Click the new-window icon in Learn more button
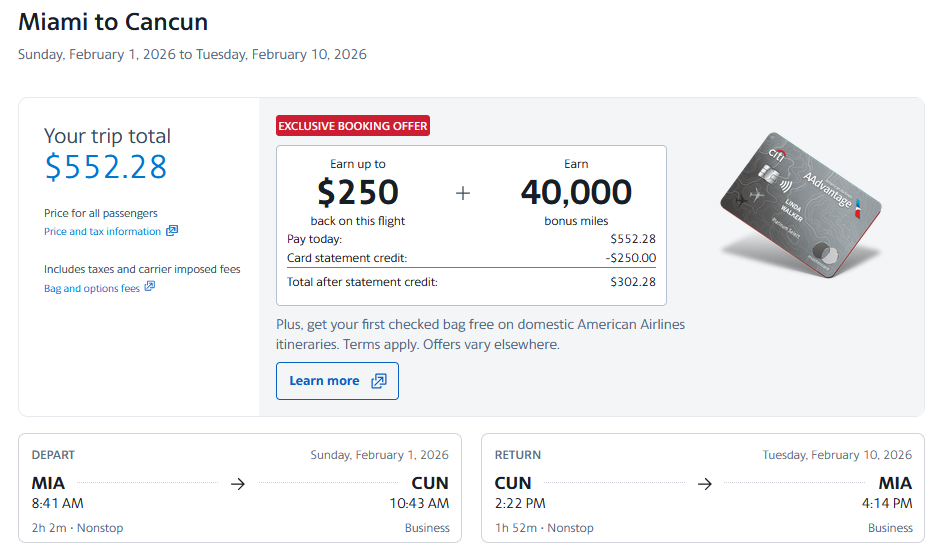937x559 pixels. coord(378,381)
